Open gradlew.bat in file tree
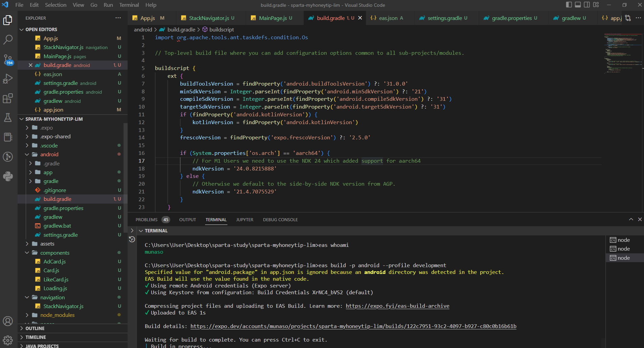 click(x=57, y=226)
